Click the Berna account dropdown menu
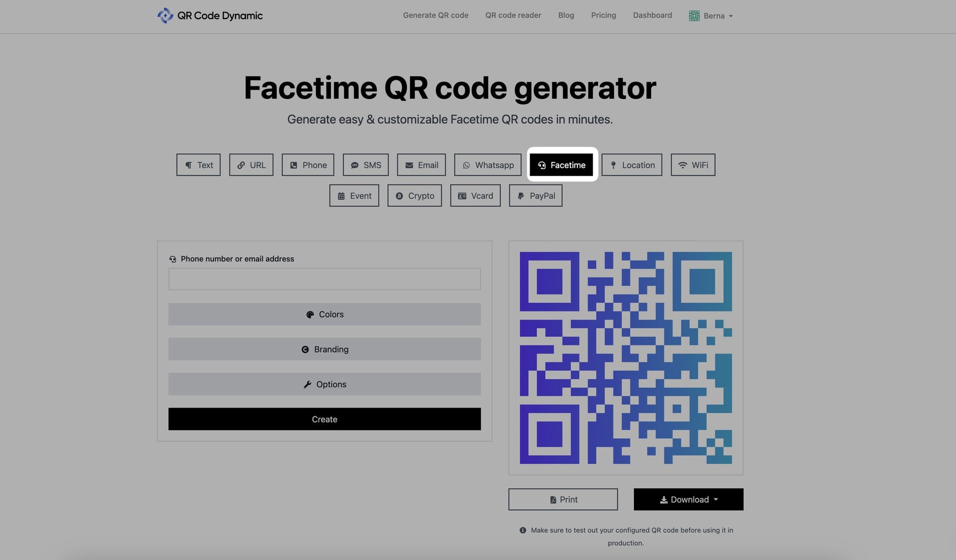This screenshot has width=956, height=560. (x=710, y=15)
